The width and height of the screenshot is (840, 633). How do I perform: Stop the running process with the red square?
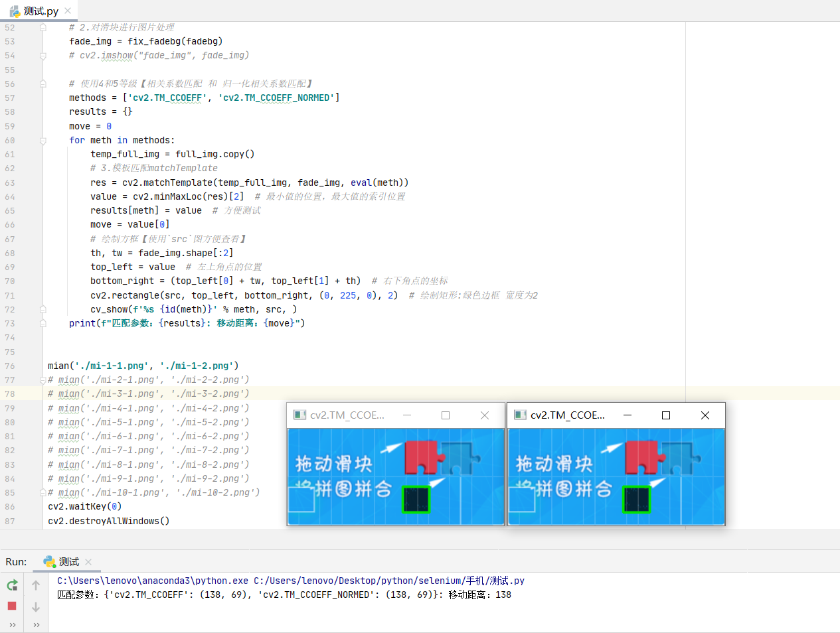[x=12, y=606]
